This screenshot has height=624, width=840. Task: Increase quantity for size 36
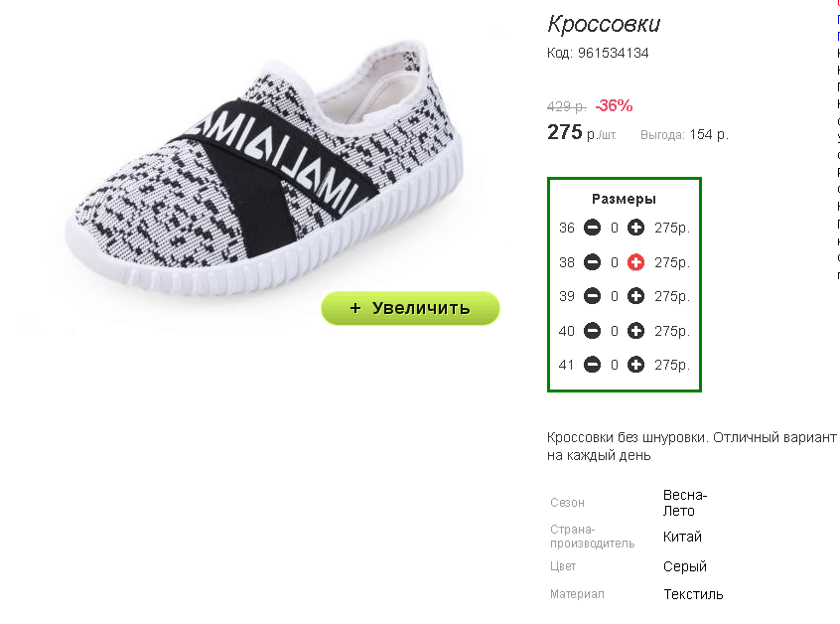pyautogui.click(x=635, y=228)
